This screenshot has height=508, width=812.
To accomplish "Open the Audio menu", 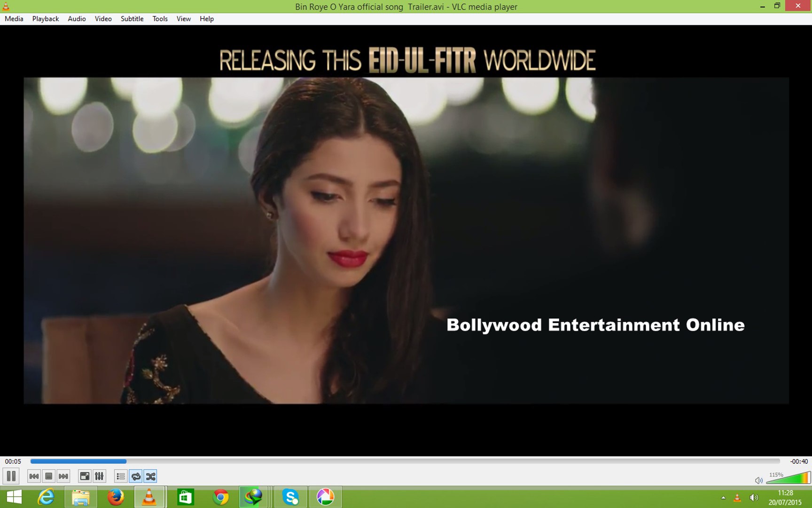I will click(x=77, y=19).
